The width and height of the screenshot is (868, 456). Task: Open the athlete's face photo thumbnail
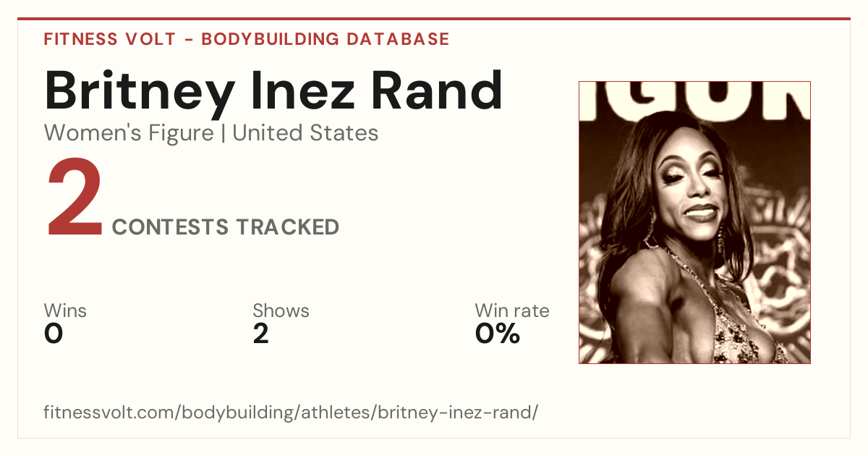pos(694,222)
